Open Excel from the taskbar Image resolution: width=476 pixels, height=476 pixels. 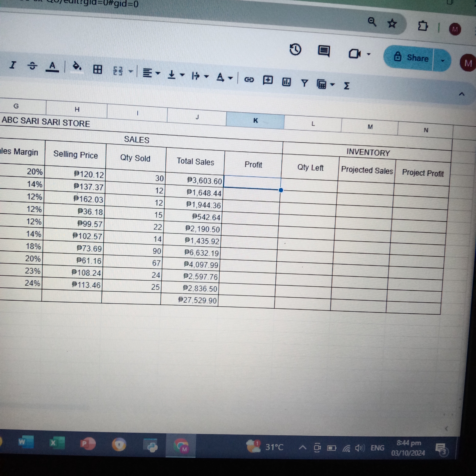(x=57, y=443)
